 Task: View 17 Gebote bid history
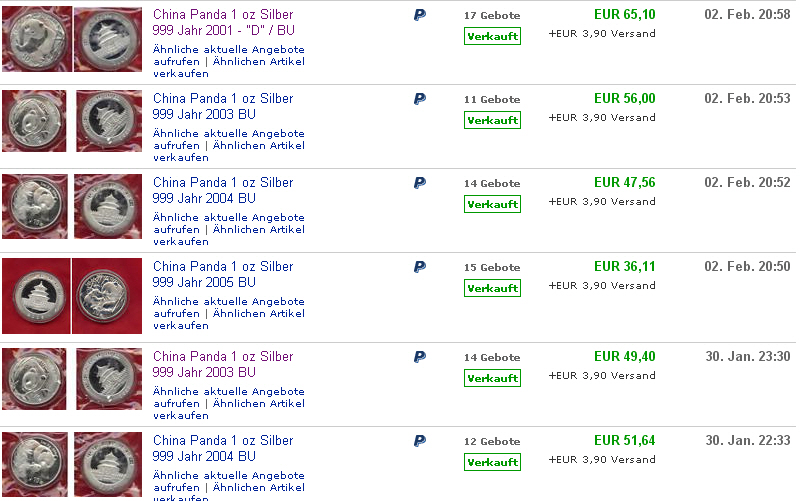pos(492,16)
